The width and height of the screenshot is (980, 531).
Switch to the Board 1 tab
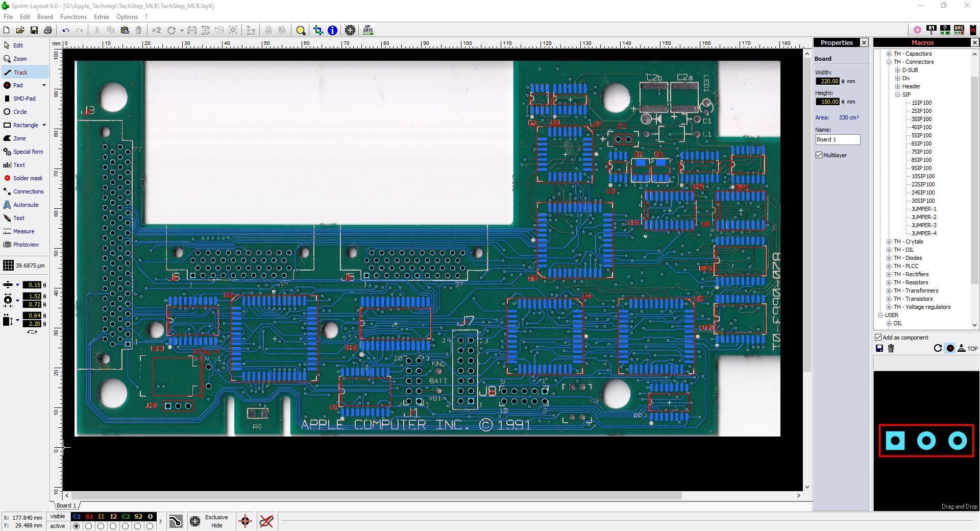66,505
